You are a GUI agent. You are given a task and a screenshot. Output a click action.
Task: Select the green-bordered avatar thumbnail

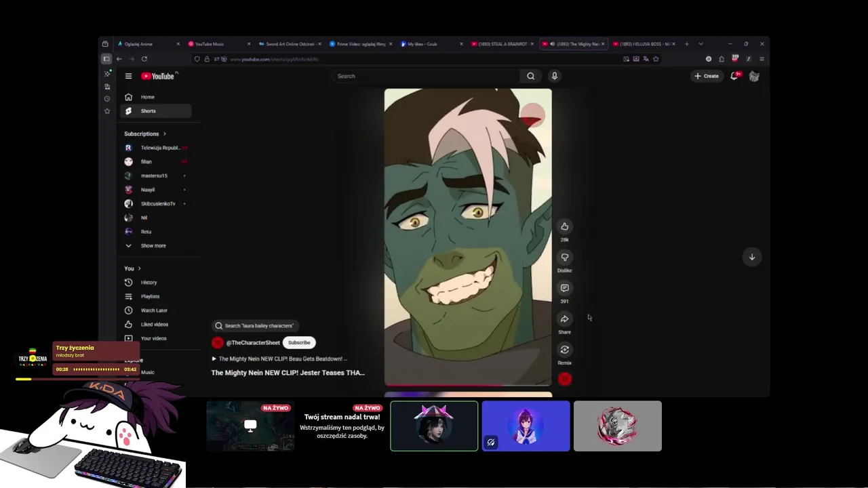point(434,426)
